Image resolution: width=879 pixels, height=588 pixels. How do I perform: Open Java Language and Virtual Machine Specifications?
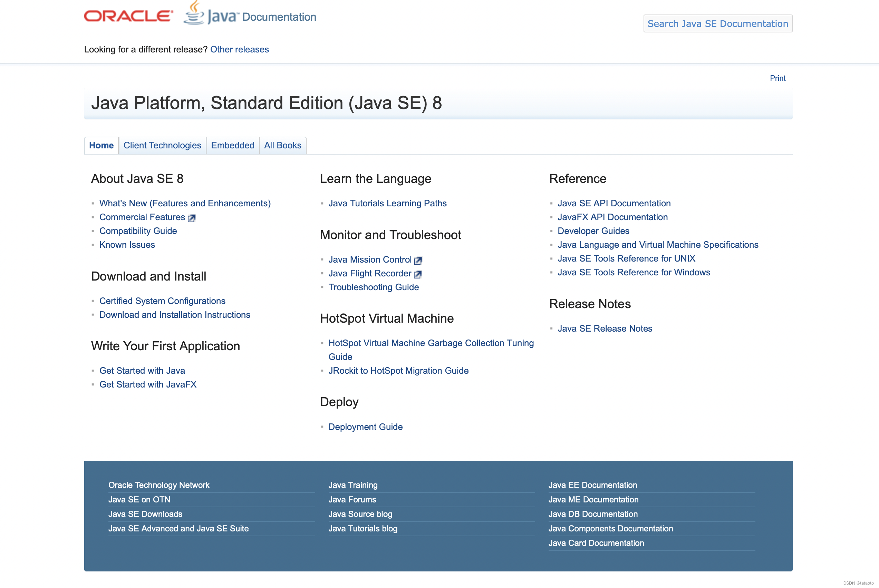tap(658, 245)
